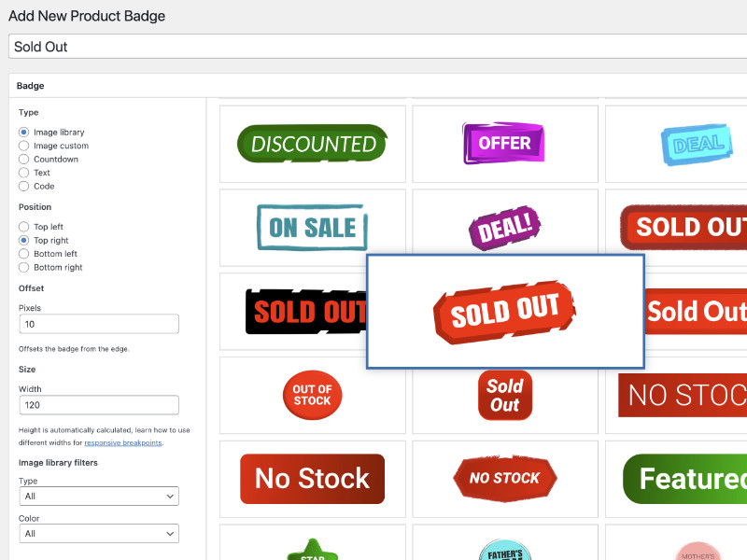The image size is (747, 560).
Task: Select the Bottom right position
Action: [x=24, y=267]
